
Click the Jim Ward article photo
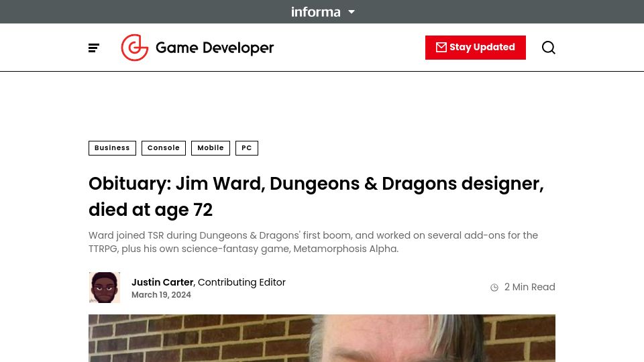pos(322,338)
